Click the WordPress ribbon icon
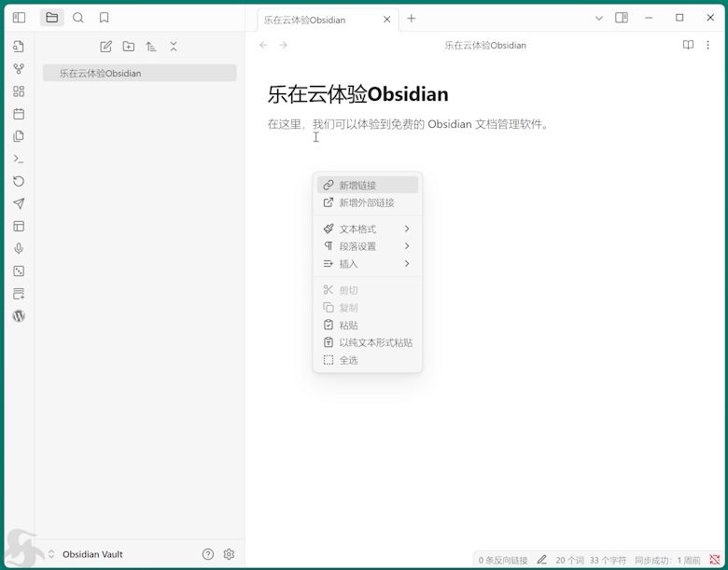The height and width of the screenshot is (570, 728). click(x=19, y=316)
